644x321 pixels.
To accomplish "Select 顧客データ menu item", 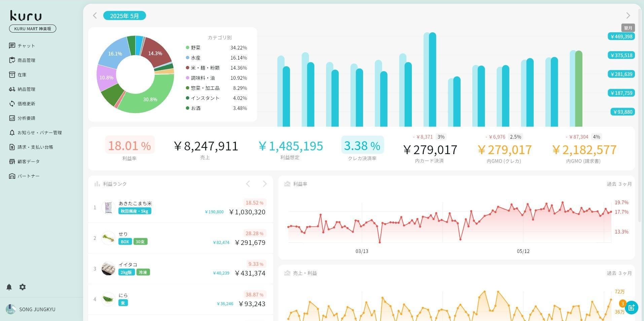I will coord(24,162).
